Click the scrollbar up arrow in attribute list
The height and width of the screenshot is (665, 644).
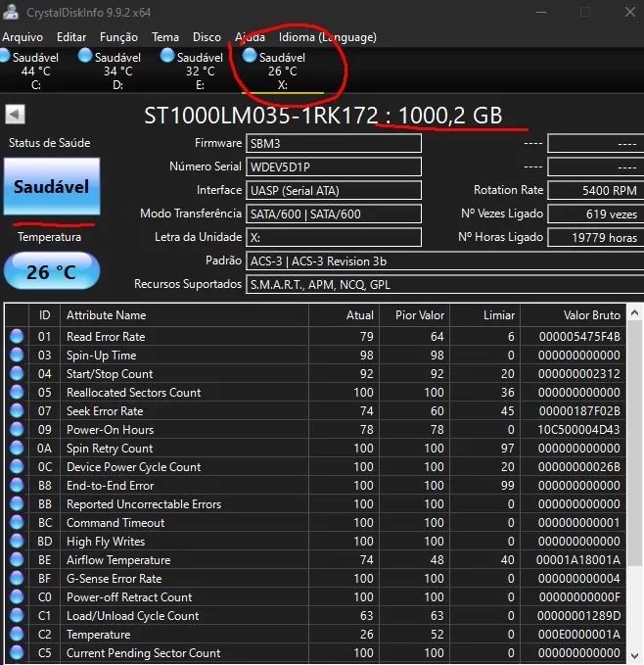point(634,313)
